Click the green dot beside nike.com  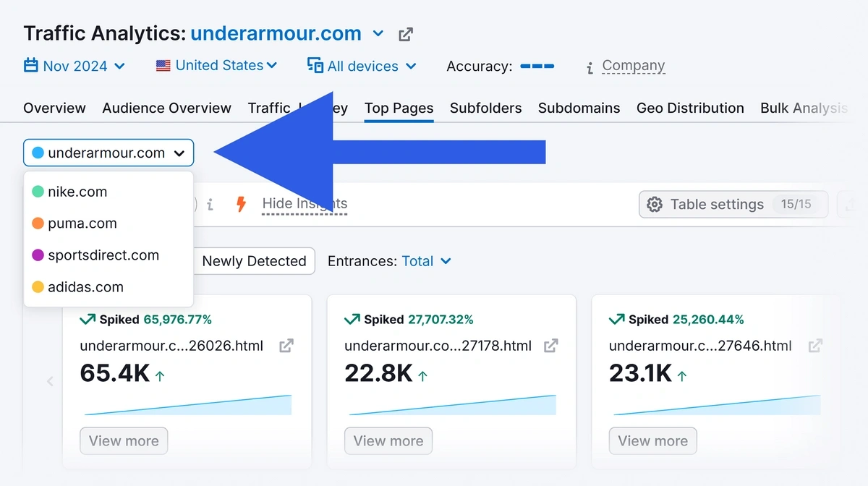click(38, 192)
